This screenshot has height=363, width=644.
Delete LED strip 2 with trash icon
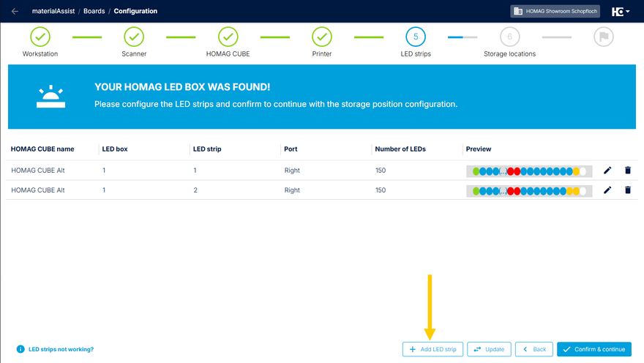coord(628,190)
